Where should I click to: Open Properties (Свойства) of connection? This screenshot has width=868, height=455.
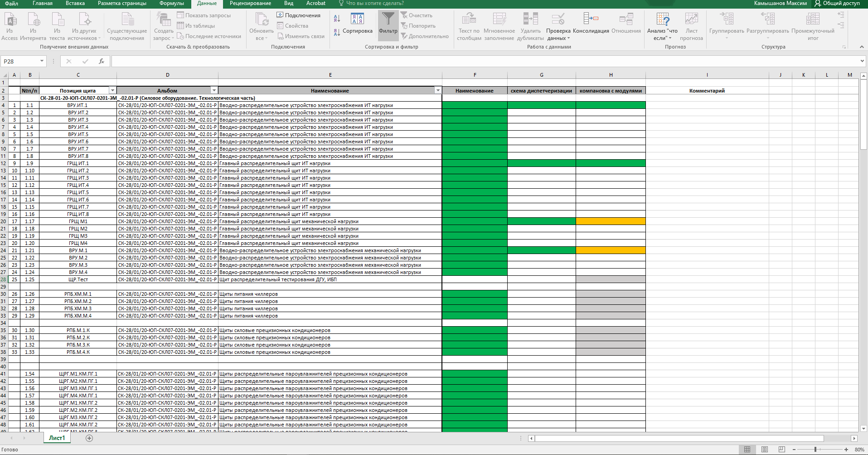[292, 26]
